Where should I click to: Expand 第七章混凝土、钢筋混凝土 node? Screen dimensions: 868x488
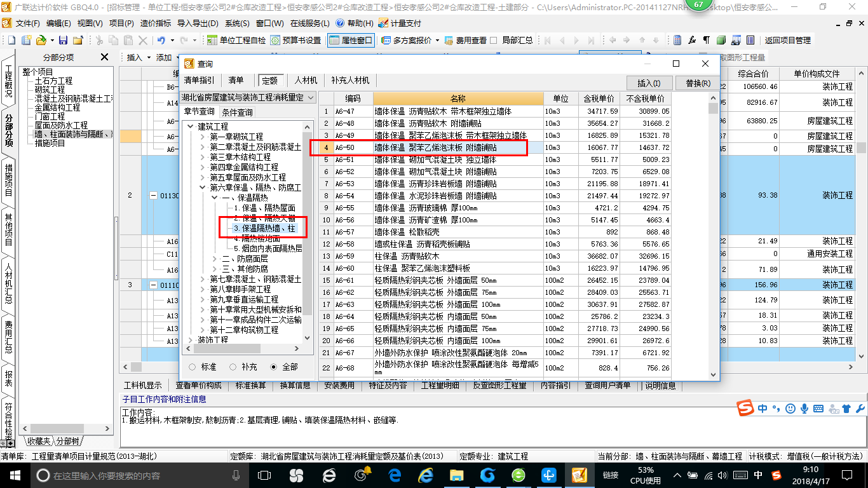(202, 279)
